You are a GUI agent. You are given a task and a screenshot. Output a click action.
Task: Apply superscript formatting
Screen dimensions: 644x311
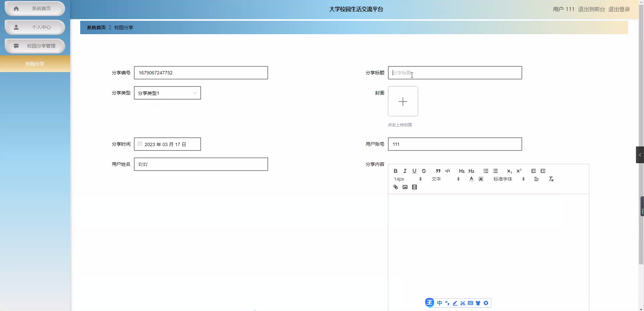tap(519, 171)
